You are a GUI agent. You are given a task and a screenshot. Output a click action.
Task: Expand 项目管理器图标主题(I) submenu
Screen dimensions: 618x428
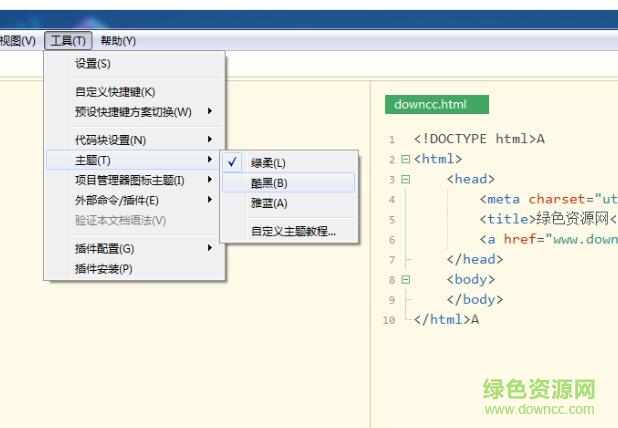129,180
